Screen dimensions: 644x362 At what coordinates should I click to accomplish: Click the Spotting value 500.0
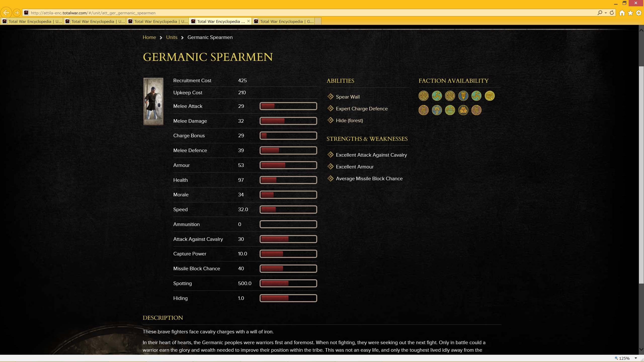pyautogui.click(x=245, y=283)
